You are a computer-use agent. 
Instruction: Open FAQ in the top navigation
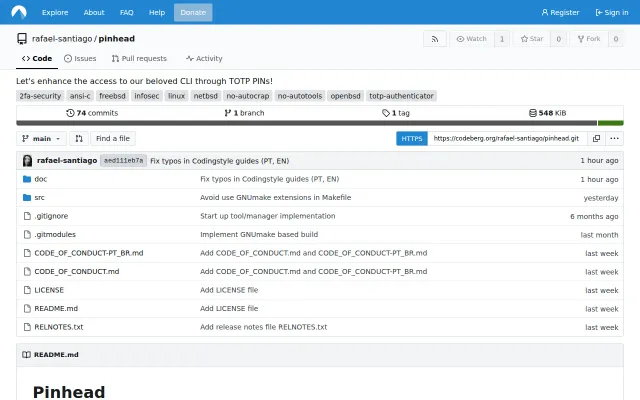click(x=127, y=12)
